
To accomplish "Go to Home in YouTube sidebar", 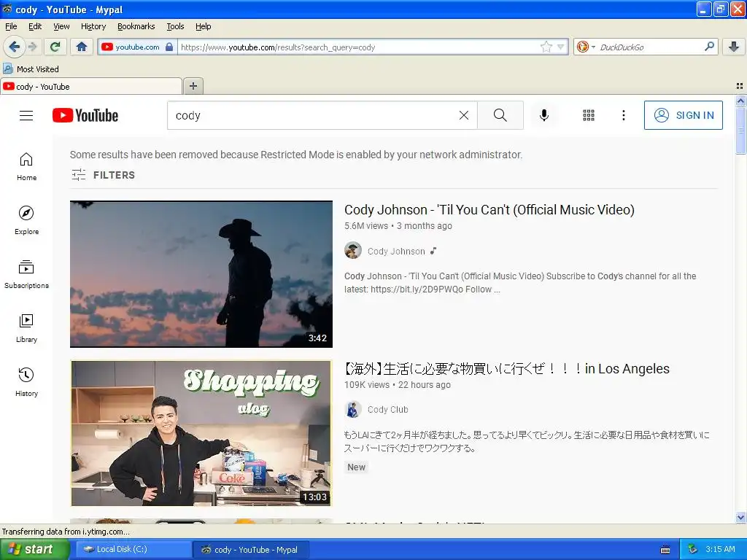I will coord(27,166).
